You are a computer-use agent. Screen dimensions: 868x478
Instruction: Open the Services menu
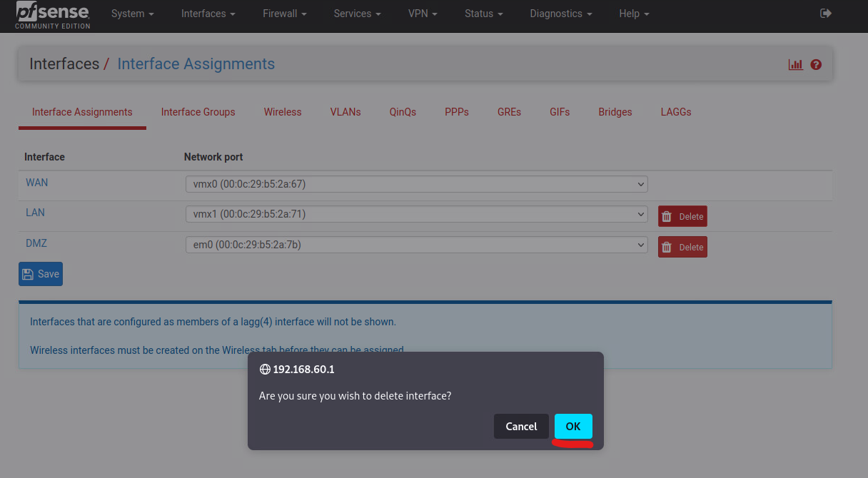tap(357, 14)
